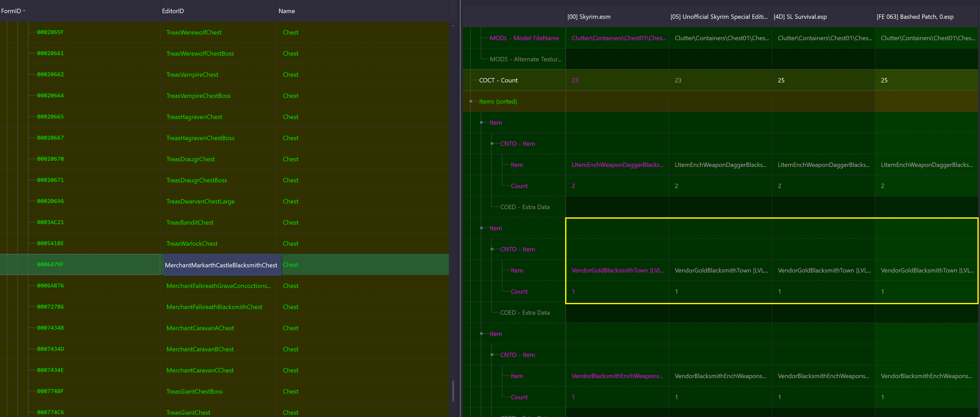
Task: Select the MerchantMarkarthCastleBlacksmithChest edit box
Action: 222,265
